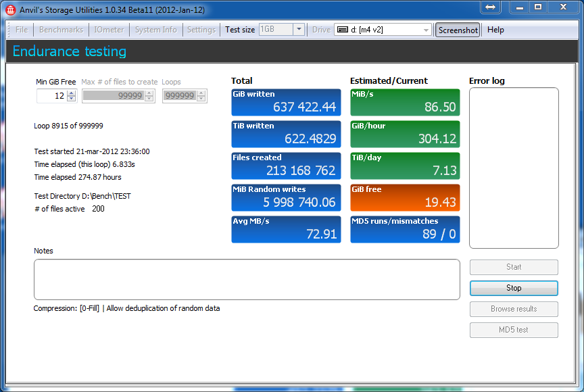This screenshot has width=584, height=392.
Task: Decrease the Loops stepper value
Action: click(x=201, y=99)
